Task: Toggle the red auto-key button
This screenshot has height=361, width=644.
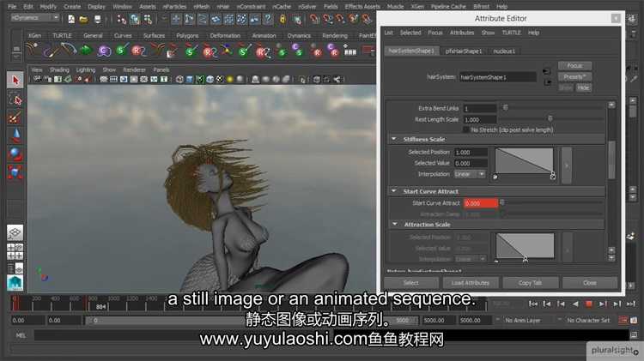Action: (623, 320)
